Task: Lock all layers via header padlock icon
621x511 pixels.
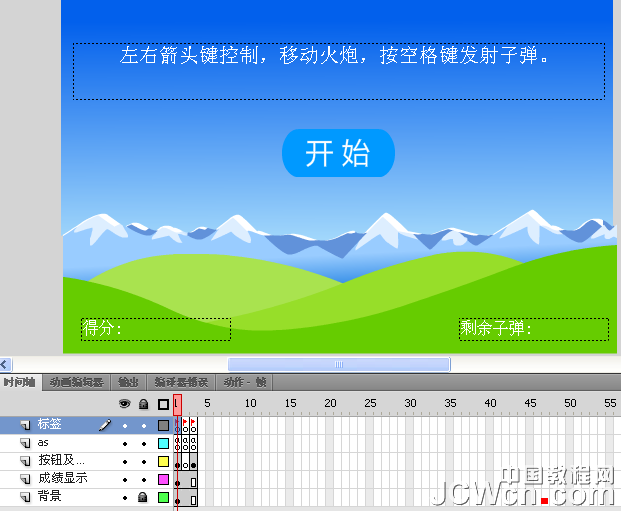Action: point(143,404)
